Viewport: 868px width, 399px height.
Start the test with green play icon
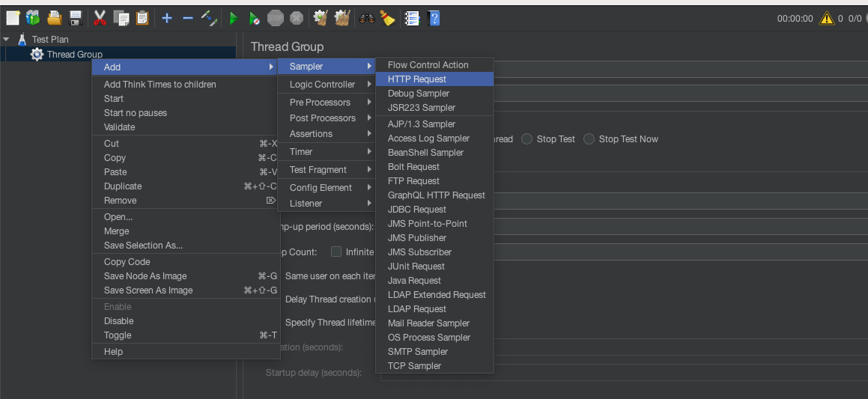234,18
